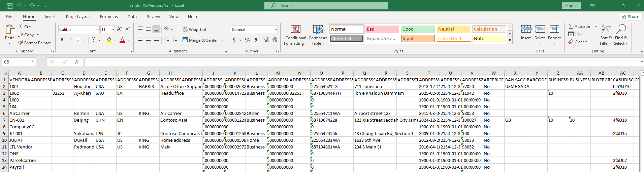Toggle Bold formatting
Image resolution: width=644 pixels, height=172 pixels.
(x=62, y=40)
